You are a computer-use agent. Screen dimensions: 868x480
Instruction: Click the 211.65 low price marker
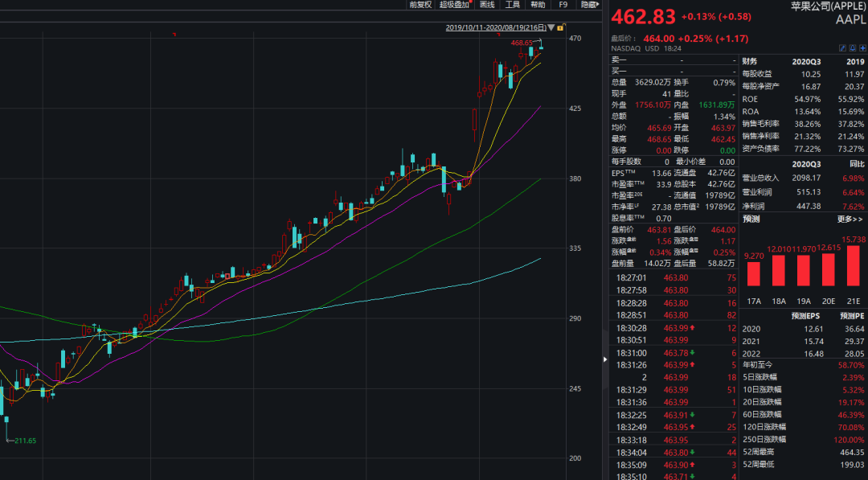click(25, 440)
